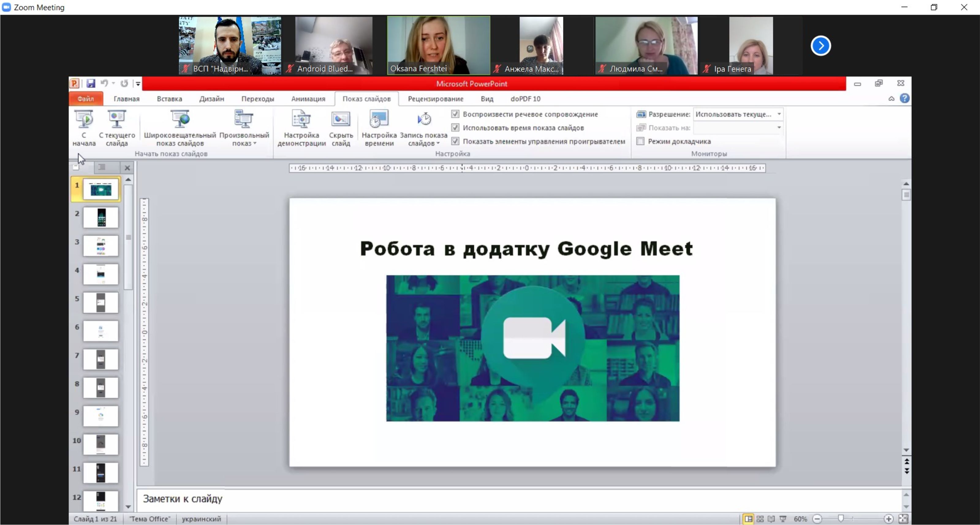
Task: Enable 'Режим докладчика' presenter view checkbox
Action: [640, 142]
